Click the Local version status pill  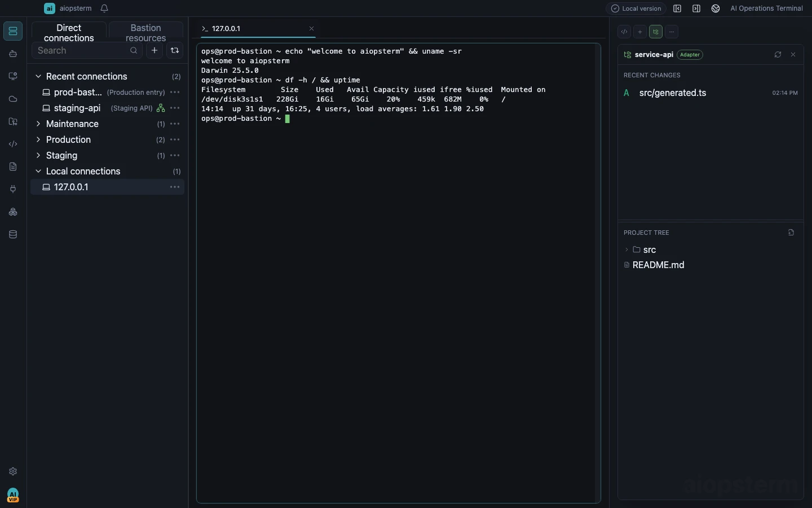(x=636, y=8)
